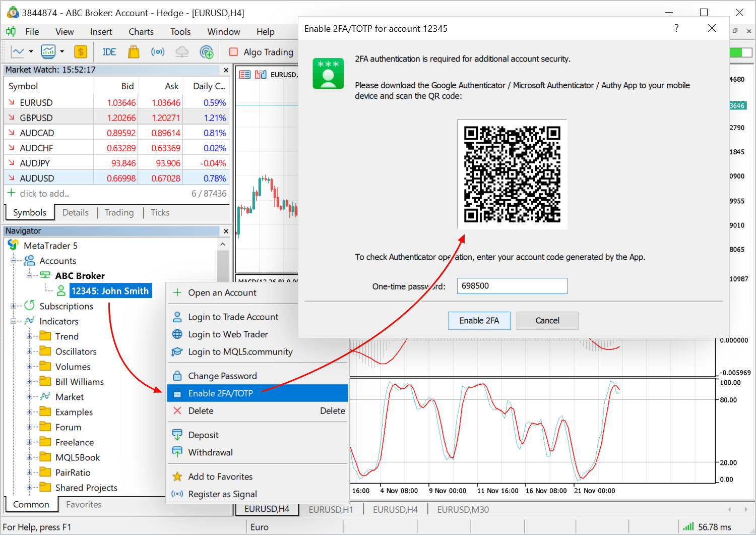Click the add-signal toolbar icon with green plus

[x=207, y=51]
